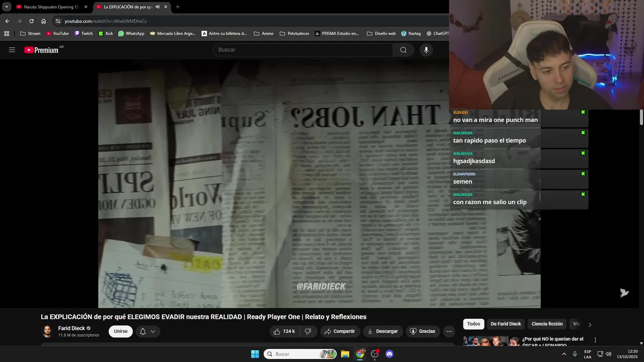Screen dimensions: 644x362
Task: Open the ChatGPT bookmark
Action: tap(437, 34)
